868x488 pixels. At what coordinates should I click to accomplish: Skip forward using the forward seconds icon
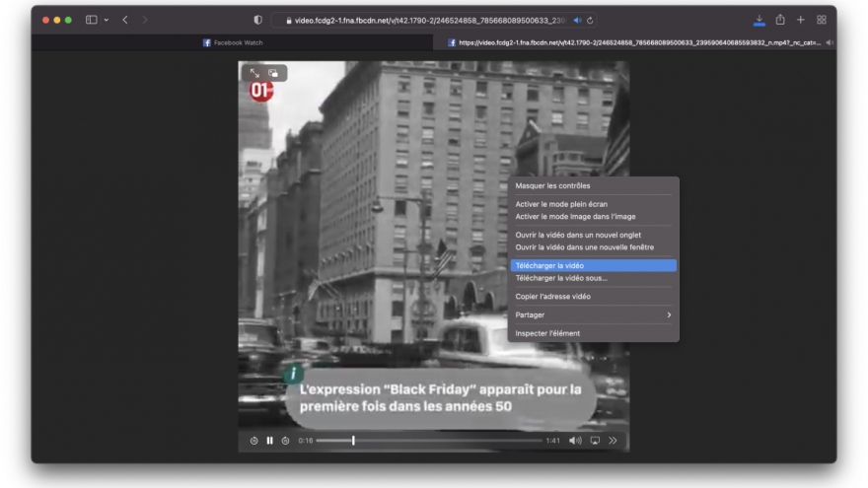(x=285, y=441)
